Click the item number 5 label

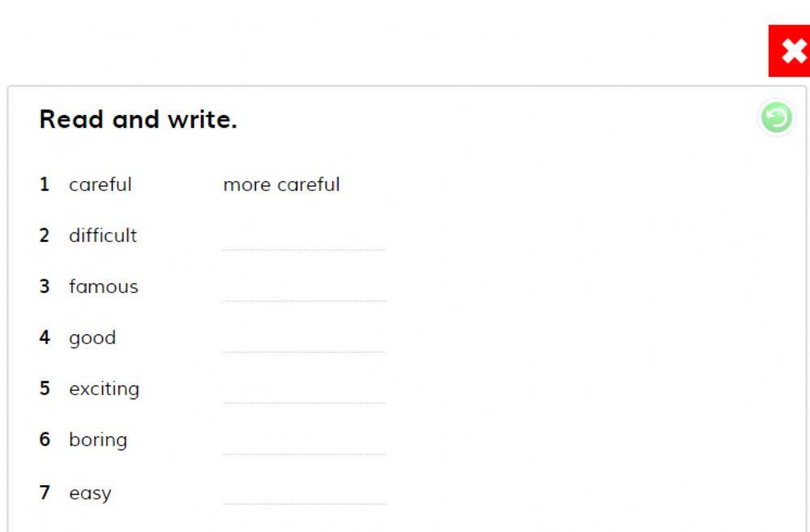pyautogui.click(x=45, y=389)
